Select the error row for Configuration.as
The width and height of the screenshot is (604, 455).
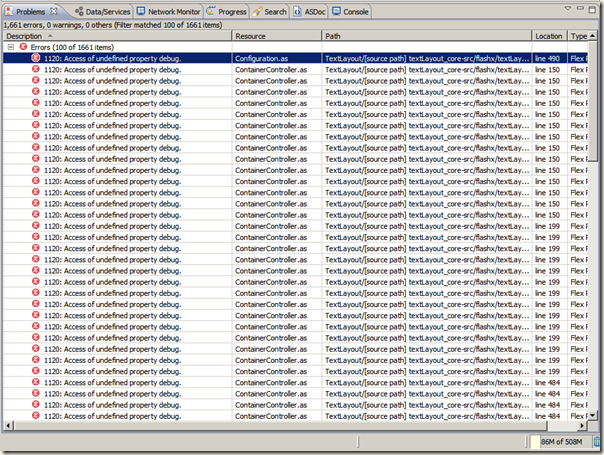coord(295,59)
